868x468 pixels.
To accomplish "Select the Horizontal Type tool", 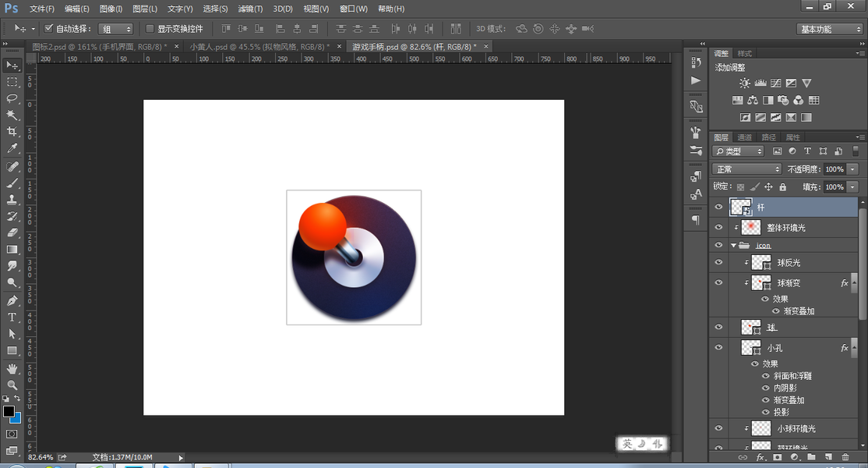I will 12,317.
